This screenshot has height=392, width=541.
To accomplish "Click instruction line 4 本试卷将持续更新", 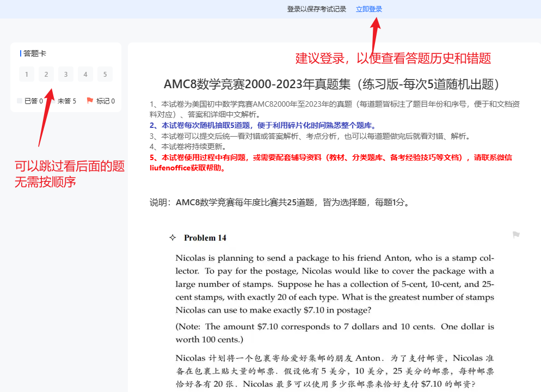I will [x=189, y=146].
